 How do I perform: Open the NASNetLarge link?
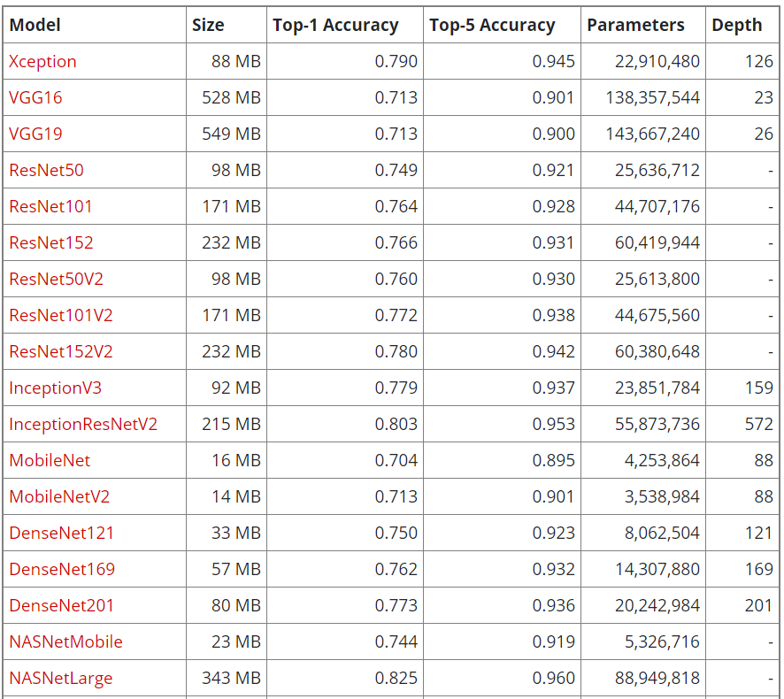coord(60,678)
